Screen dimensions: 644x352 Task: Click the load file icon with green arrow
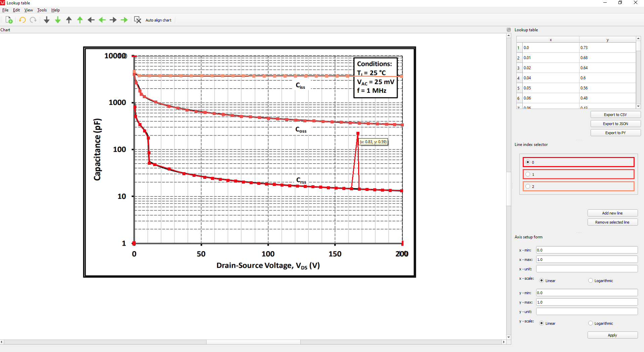[x=9, y=20]
